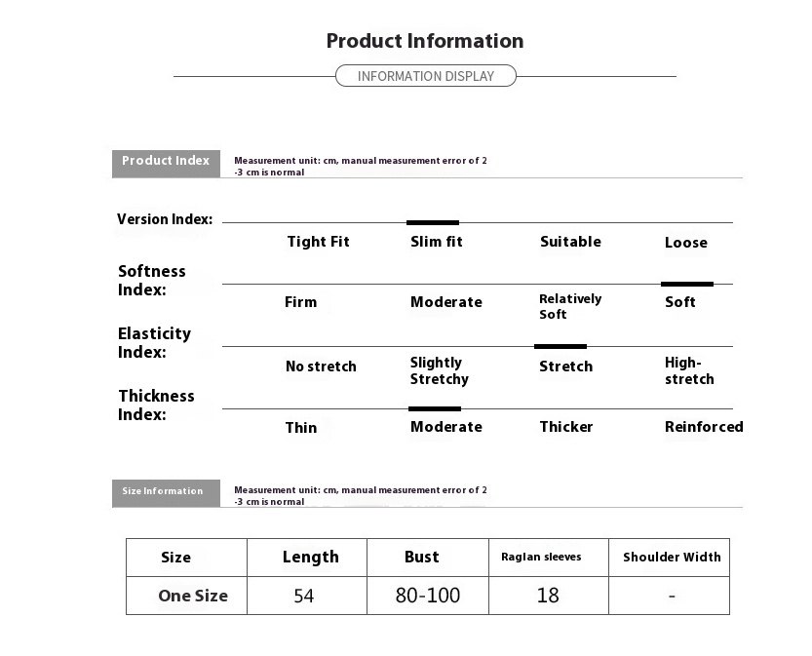Screen dimensions: 812x656
Task: Click the Product Information heading
Action: 425,41
